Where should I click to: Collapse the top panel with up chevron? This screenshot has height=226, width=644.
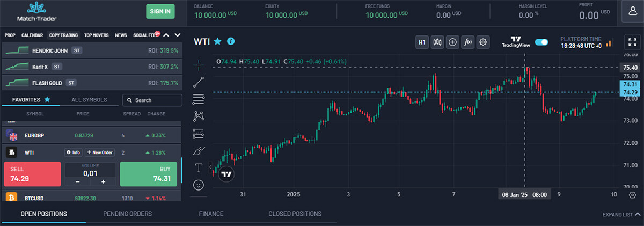[x=166, y=35]
